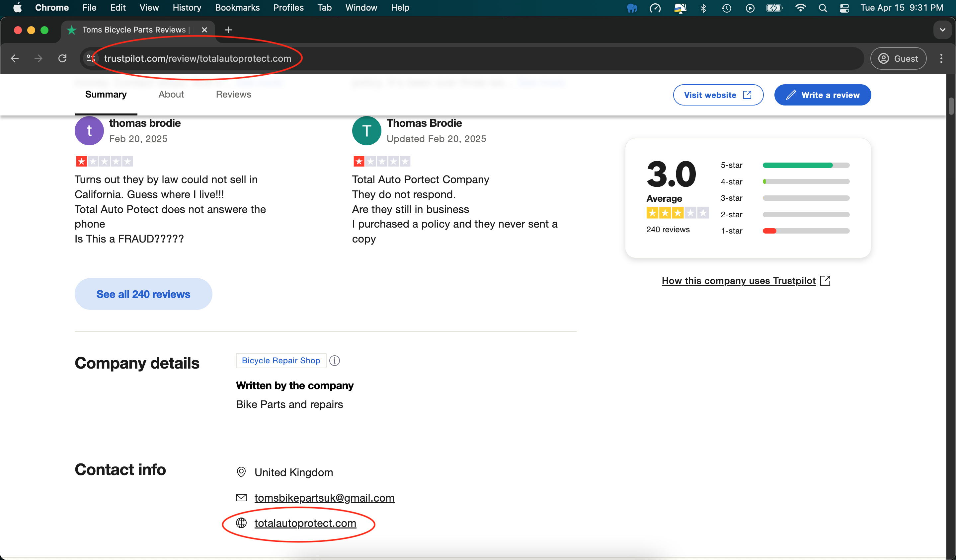Open site information icon in address bar
Image resolution: width=956 pixels, height=560 pixels.
[91, 58]
